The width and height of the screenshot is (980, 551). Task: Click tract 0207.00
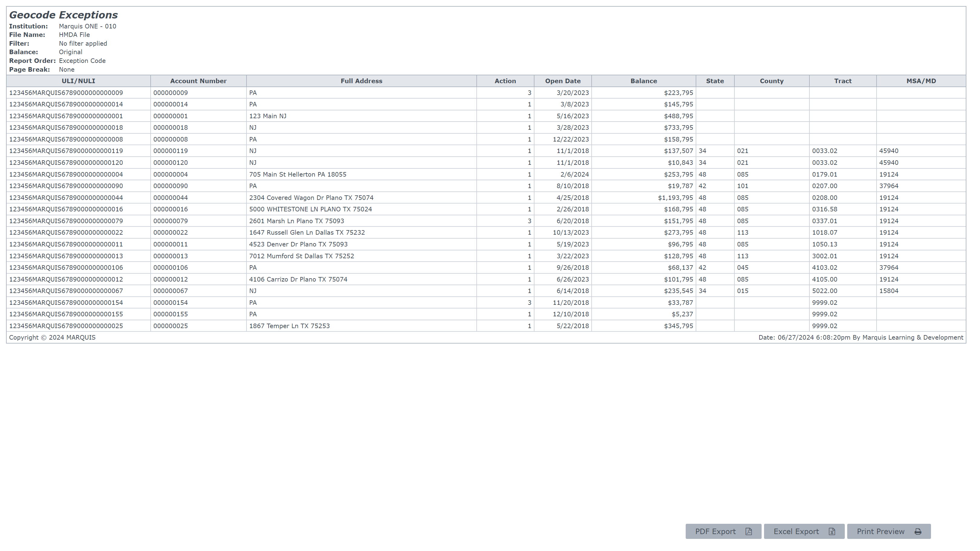pos(825,186)
